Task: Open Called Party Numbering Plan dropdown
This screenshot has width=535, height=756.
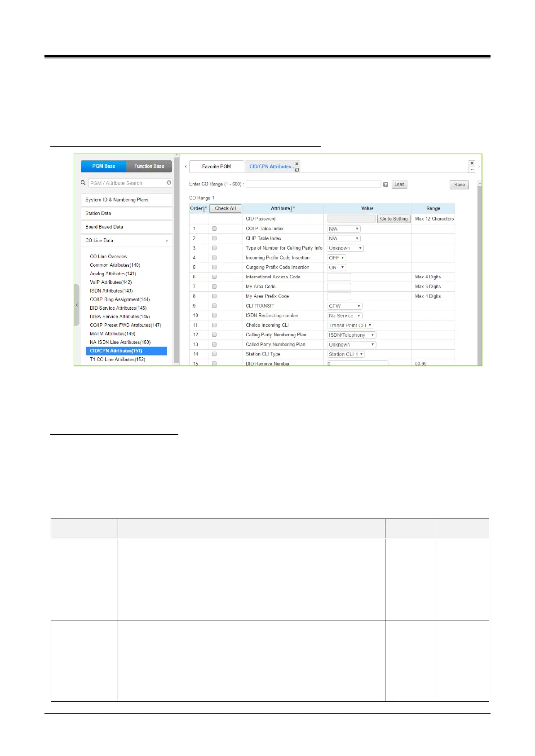Action: tap(352, 345)
